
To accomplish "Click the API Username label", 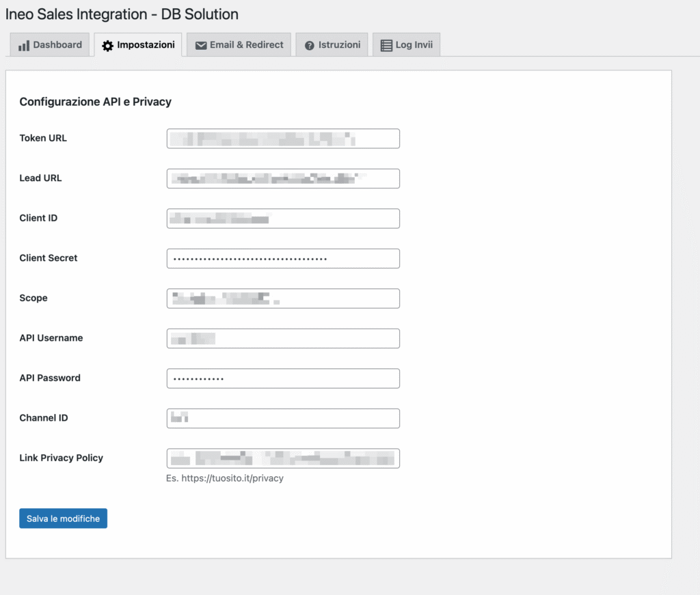I will (51, 337).
